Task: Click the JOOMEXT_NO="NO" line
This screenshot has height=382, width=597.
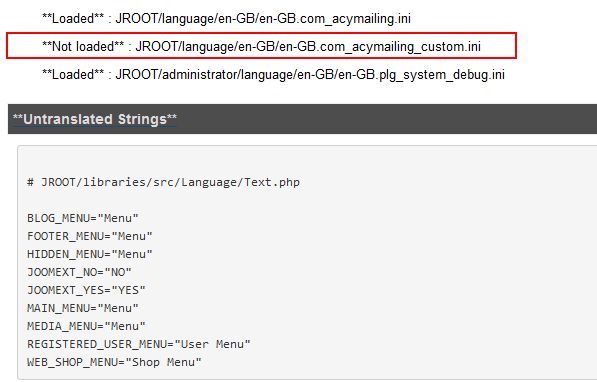Action: point(79,272)
